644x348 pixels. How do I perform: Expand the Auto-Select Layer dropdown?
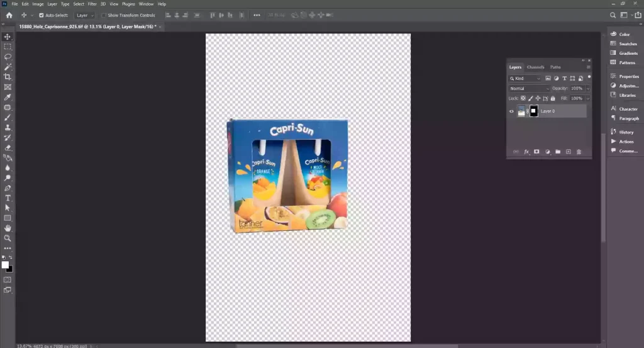click(x=84, y=15)
